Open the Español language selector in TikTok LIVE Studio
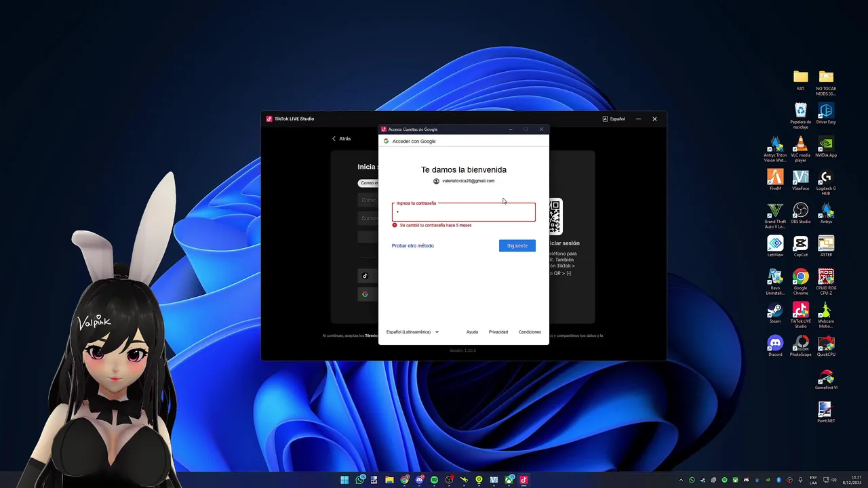 614,119
